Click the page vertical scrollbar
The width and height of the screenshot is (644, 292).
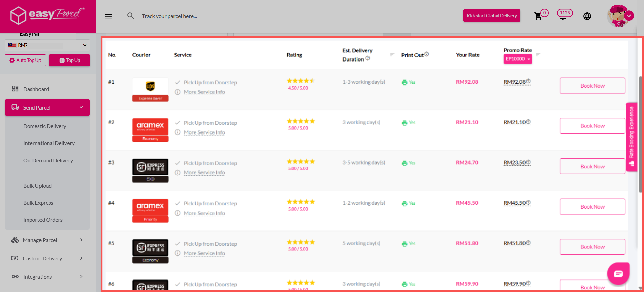(x=640, y=135)
